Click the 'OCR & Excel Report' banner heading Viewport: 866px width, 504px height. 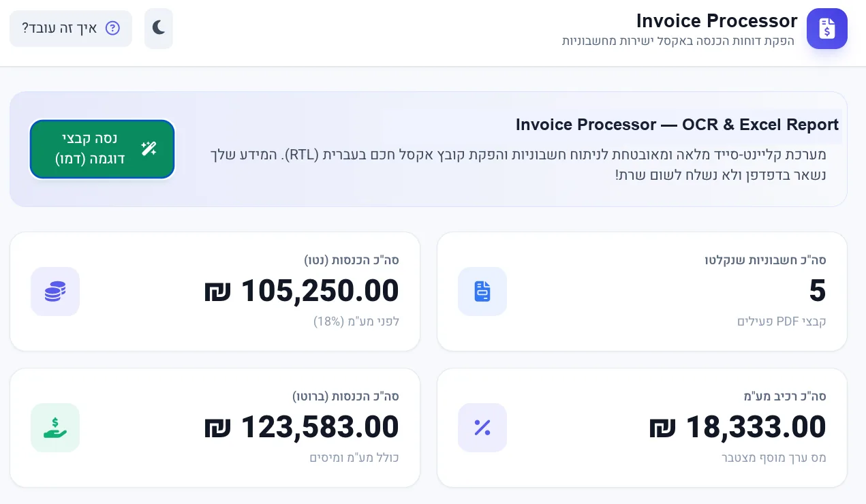click(x=677, y=125)
